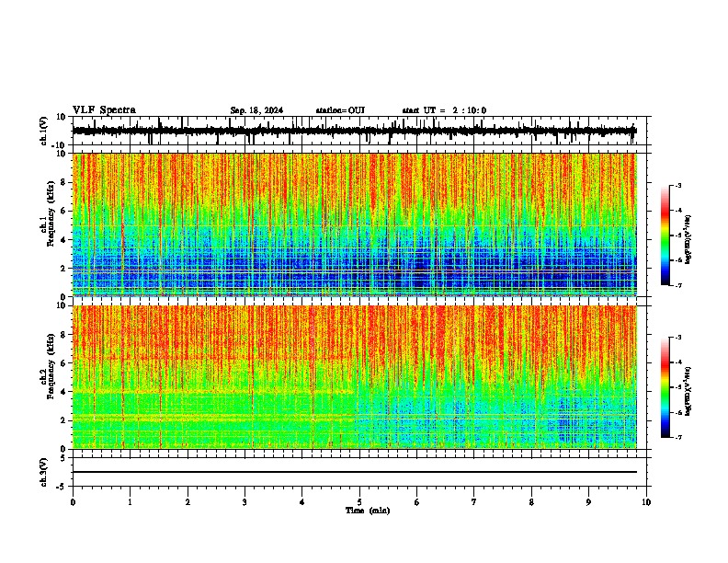Click the 'ch.3(V)' axis label
728x563 pixels.
coord(44,472)
